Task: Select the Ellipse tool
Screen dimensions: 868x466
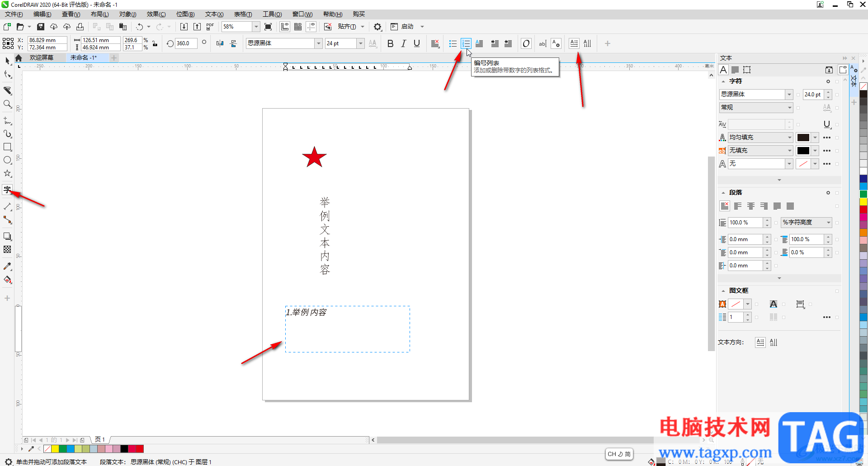Action: (7, 160)
